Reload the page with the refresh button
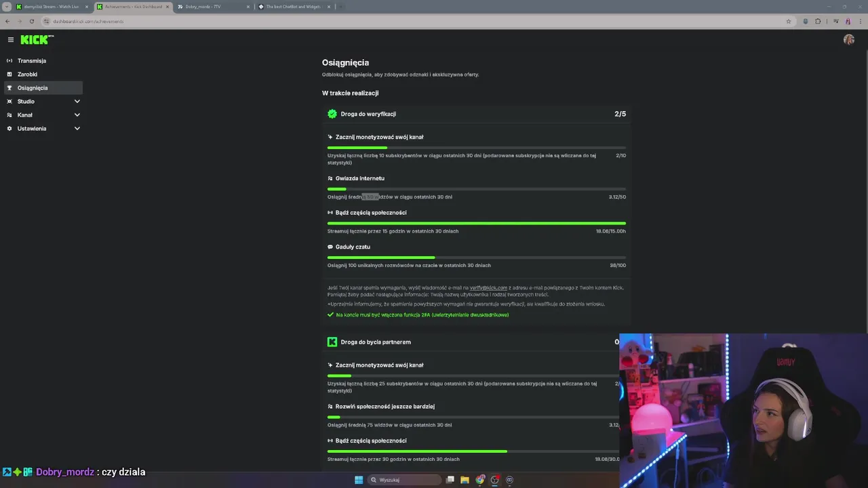 (32, 21)
